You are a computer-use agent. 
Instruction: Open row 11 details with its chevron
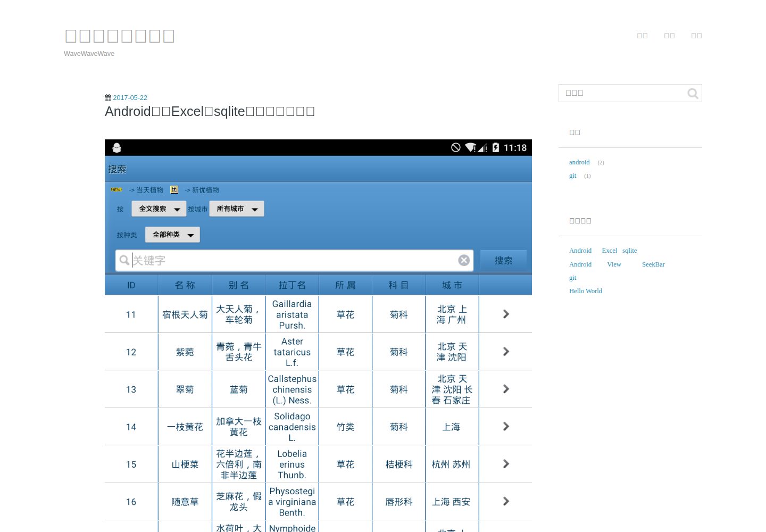(x=506, y=314)
